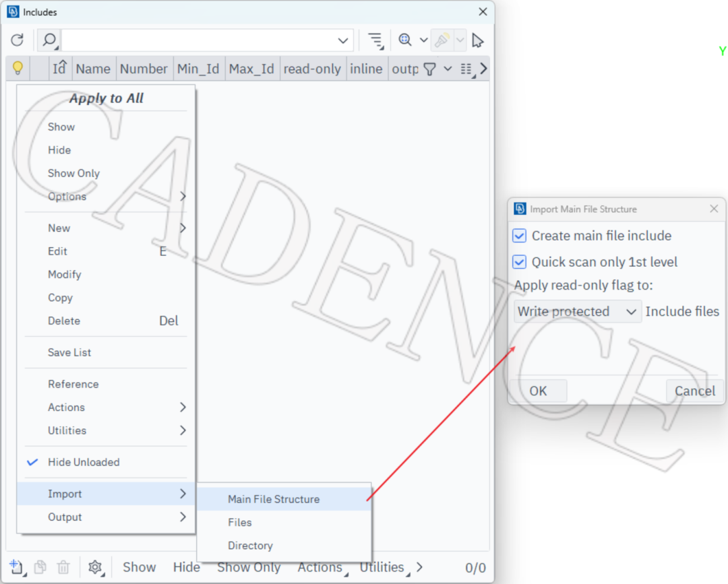Image resolution: width=728 pixels, height=584 pixels.
Task: Click the copy icon in bottom toolbar
Action: point(40,567)
